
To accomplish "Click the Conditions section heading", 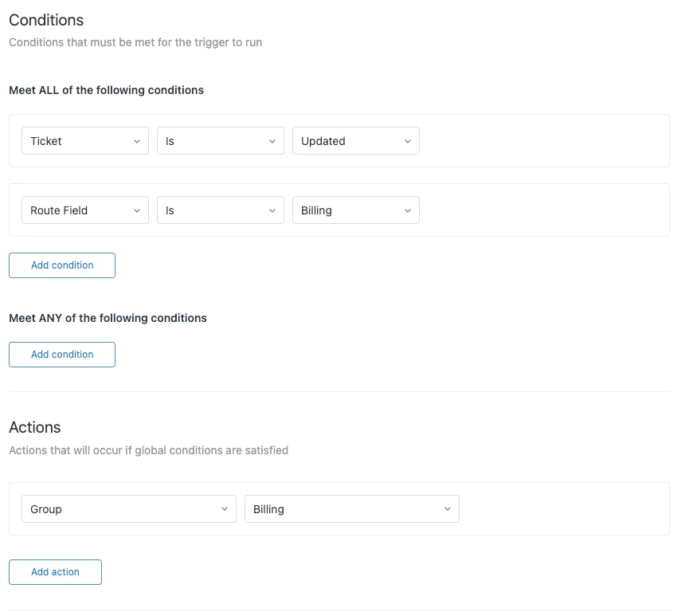I will (46, 20).
